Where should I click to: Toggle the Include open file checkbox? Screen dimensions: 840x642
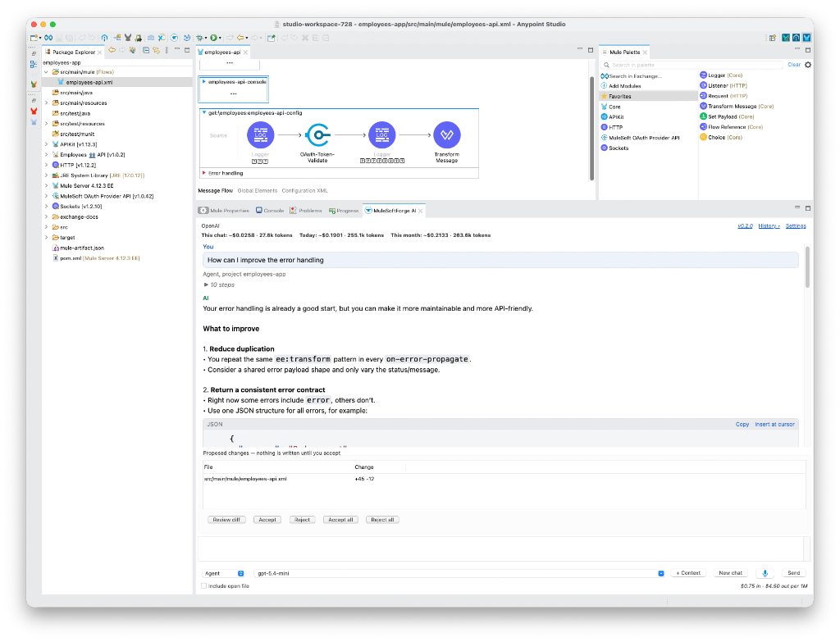point(204,585)
